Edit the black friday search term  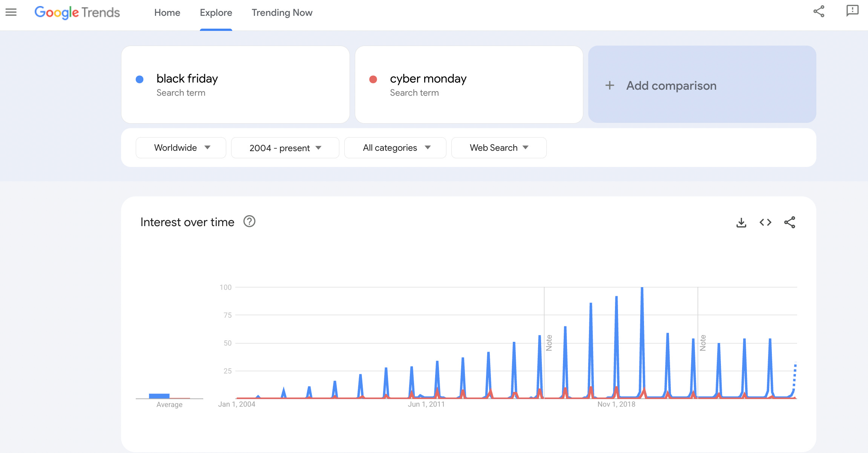[187, 78]
